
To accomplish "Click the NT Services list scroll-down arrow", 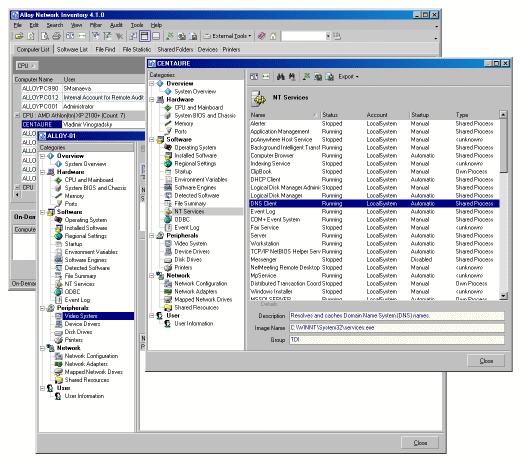I will 504,296.
